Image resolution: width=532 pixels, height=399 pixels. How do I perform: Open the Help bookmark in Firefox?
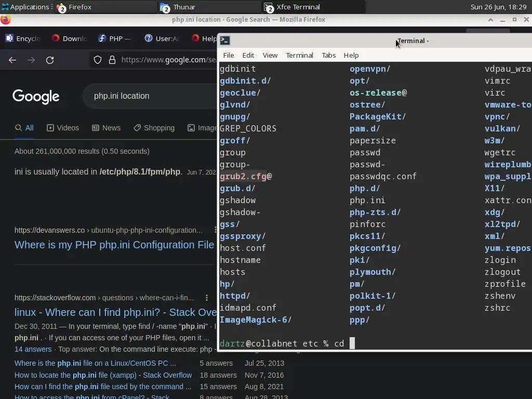(x=204, y=38)
